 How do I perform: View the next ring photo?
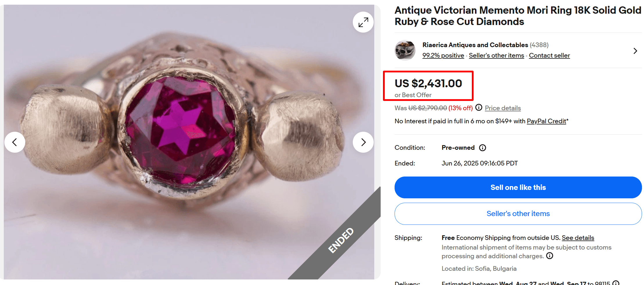coord(363,142)
